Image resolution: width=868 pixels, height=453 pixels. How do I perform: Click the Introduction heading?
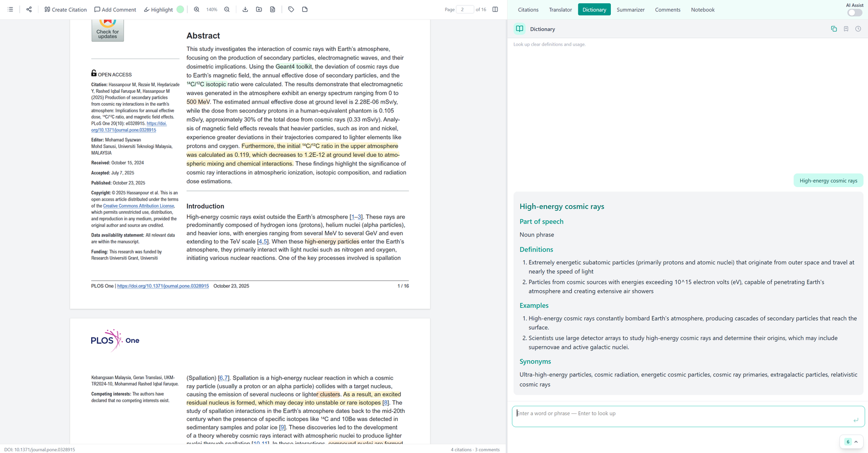click(x=205, y=206)
